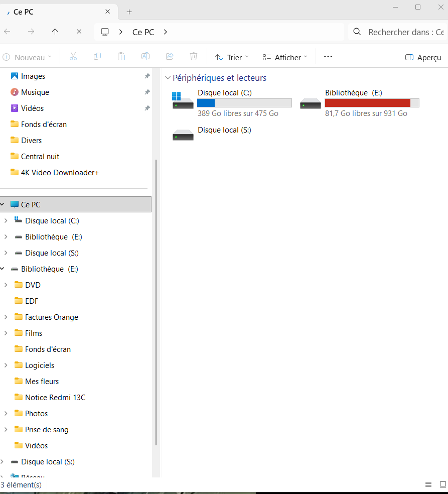Click the Rechercher dans search field
The image size is (448, 494).
(398, 32)
